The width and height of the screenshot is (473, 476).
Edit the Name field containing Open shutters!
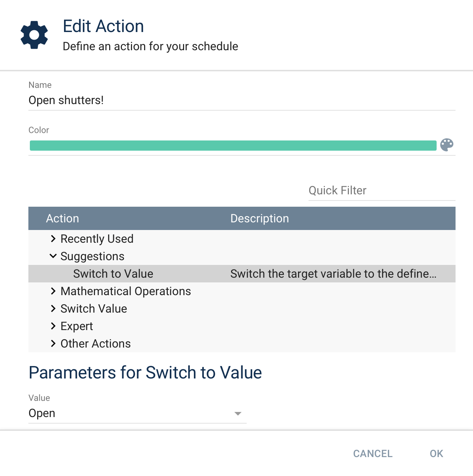(x=146, y=100)
